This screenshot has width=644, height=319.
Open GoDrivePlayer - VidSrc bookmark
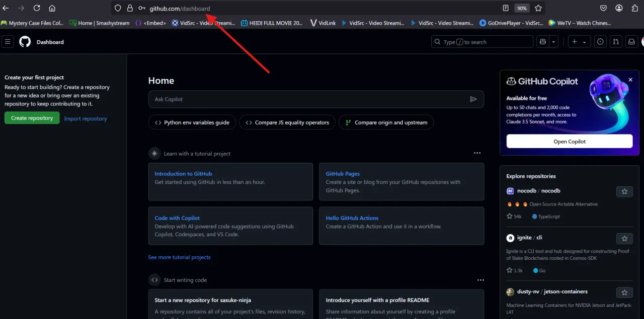512,23
